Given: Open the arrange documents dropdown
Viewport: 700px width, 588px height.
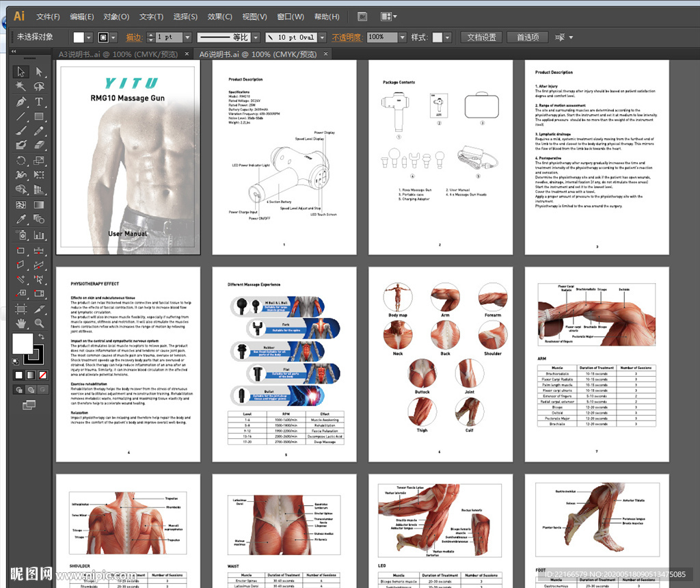Looking at the screenshot, I should click(388, 17).
